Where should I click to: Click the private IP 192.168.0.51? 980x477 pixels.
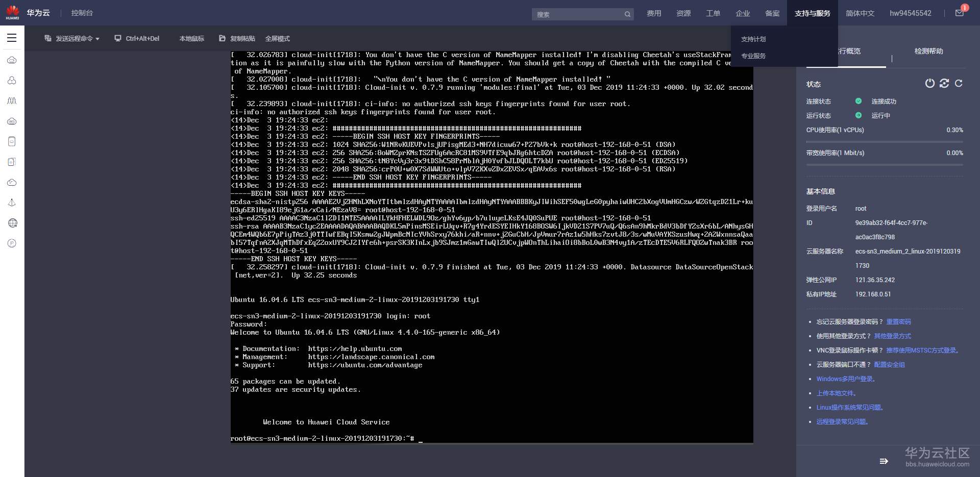[873, 294]
